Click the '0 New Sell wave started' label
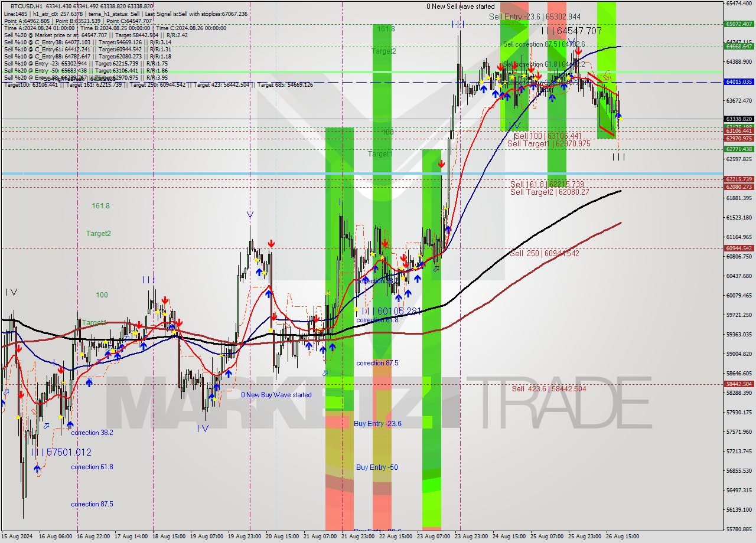The image size is (756, 543). [461, 6]
